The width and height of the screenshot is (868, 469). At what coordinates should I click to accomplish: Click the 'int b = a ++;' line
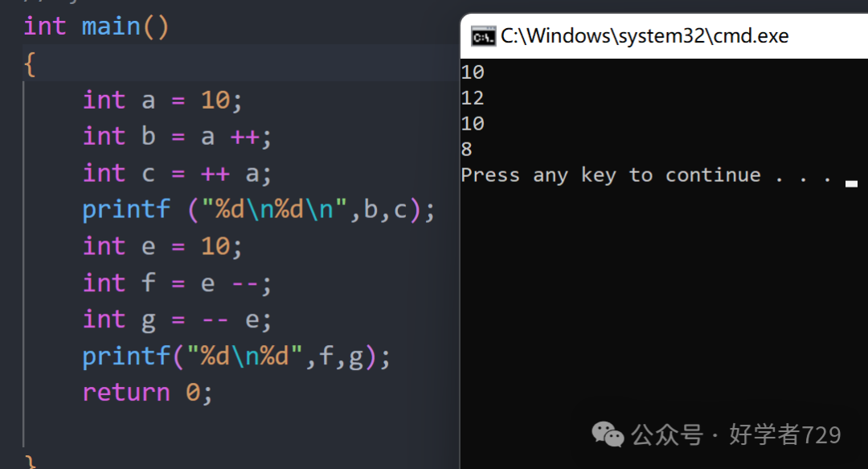tap(177, 137)
